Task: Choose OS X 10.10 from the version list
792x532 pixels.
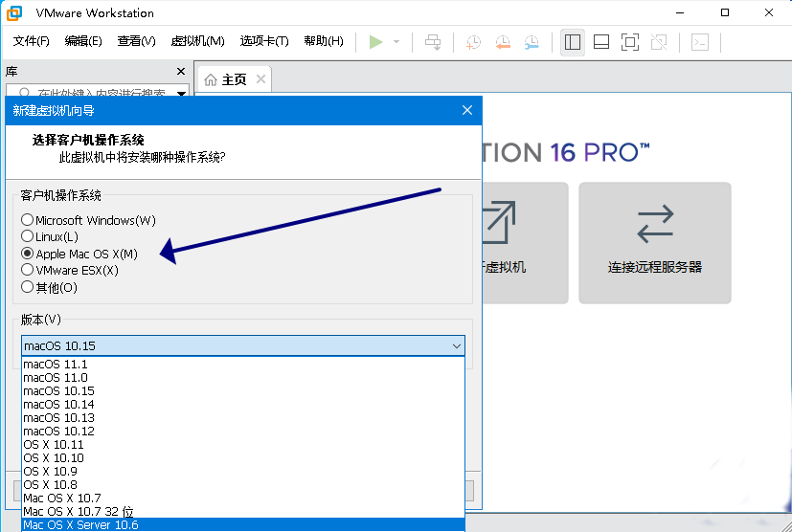Action: (243, 457)
